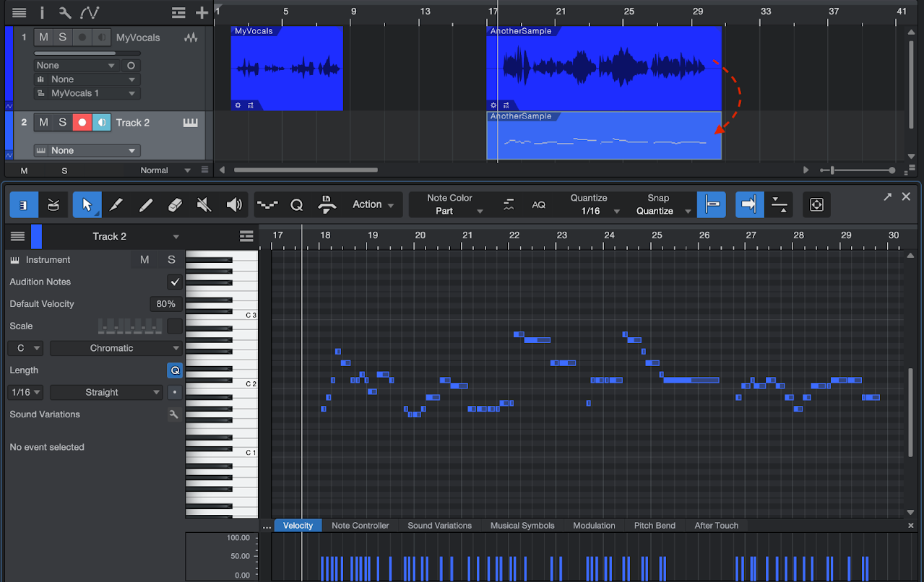Switch to the Pitch Bend tab

pos(654,525)
